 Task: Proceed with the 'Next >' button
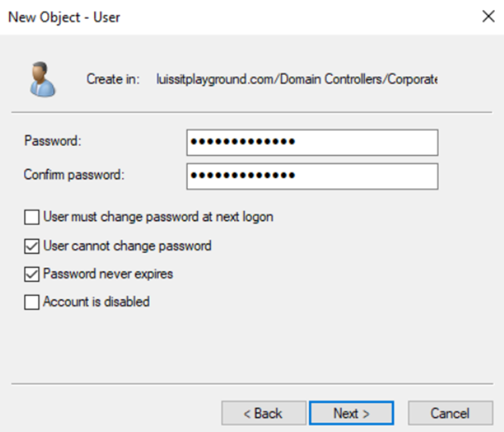pos(351,413)
